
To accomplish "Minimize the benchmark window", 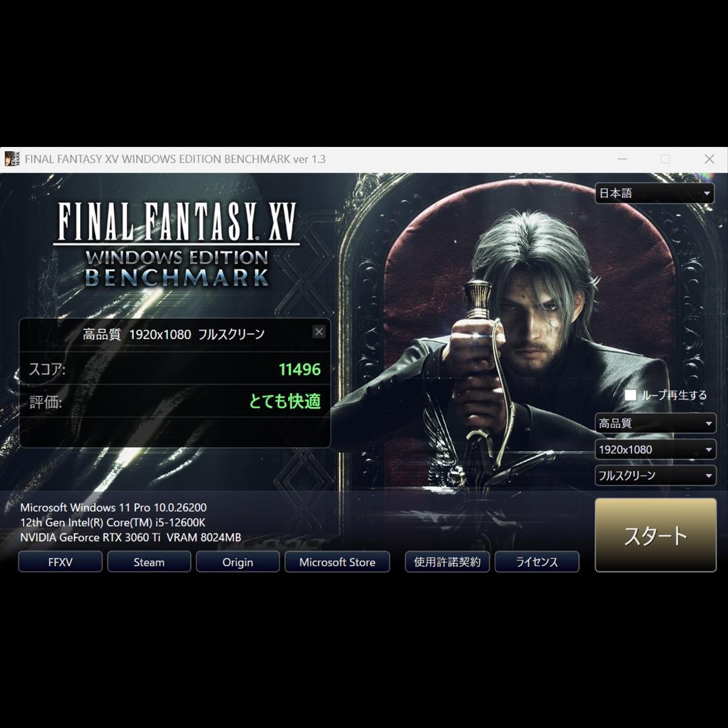I will click(x=622, y=159).
